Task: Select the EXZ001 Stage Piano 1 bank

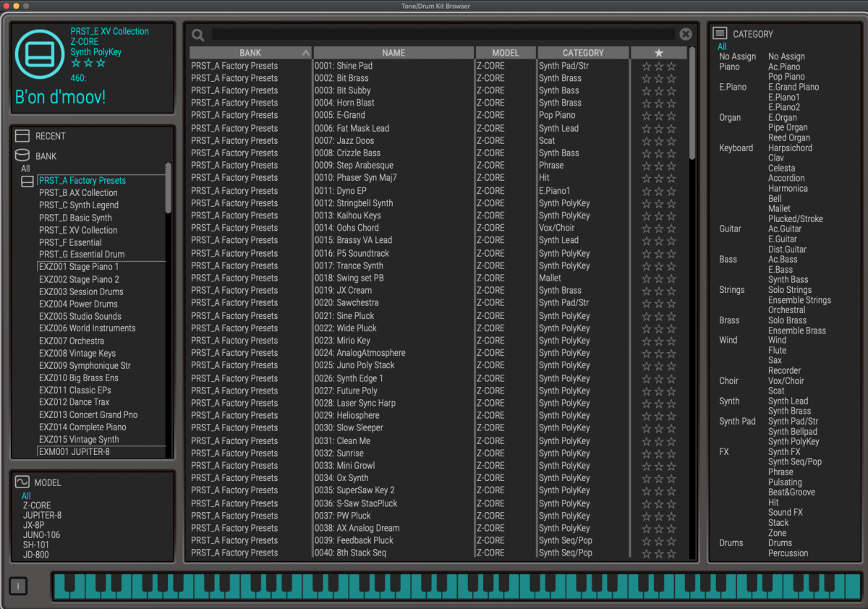Action: tap(79, 267)
